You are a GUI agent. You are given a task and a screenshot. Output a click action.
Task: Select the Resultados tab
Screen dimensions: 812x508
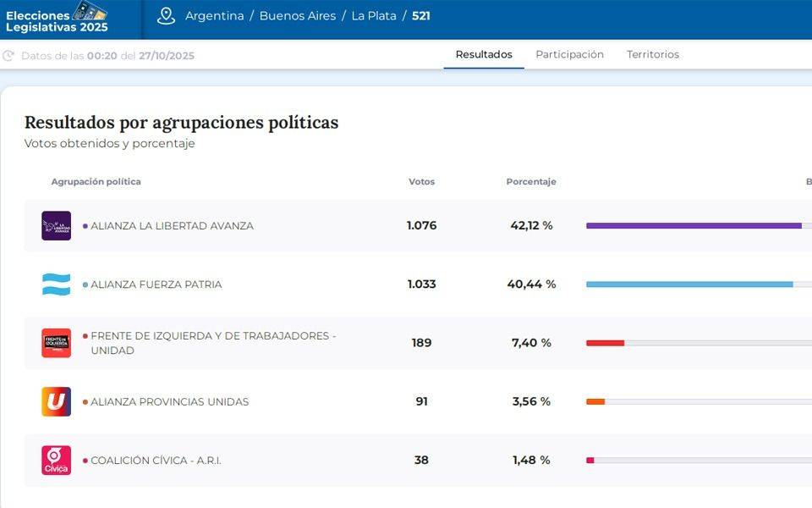(x=484, y=55)
